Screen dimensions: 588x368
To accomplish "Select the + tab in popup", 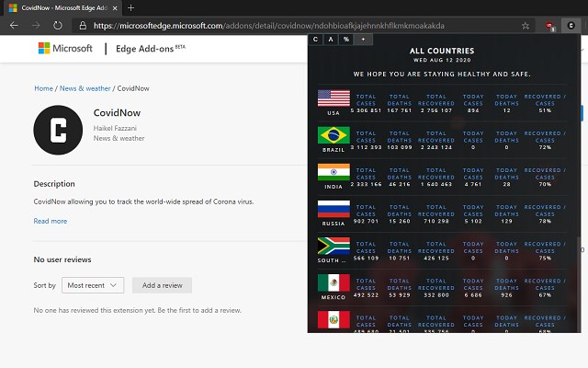I will point(363,40).
